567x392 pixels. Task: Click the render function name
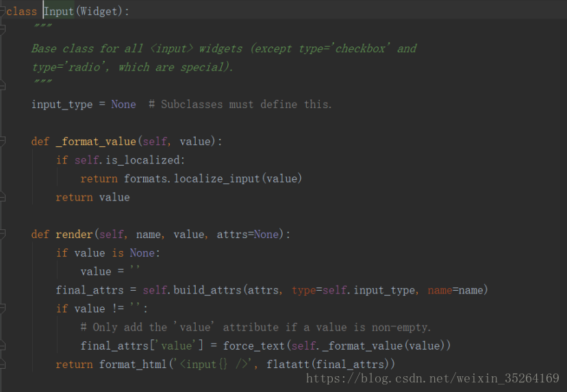[x=74, y=235]
